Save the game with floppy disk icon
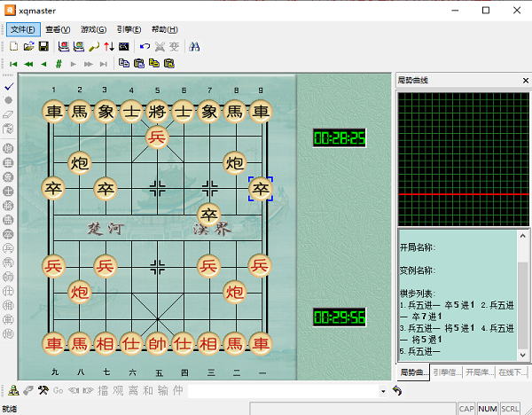Screen dimensions: 532x415 pyautogui.click(x=43, y=46)
